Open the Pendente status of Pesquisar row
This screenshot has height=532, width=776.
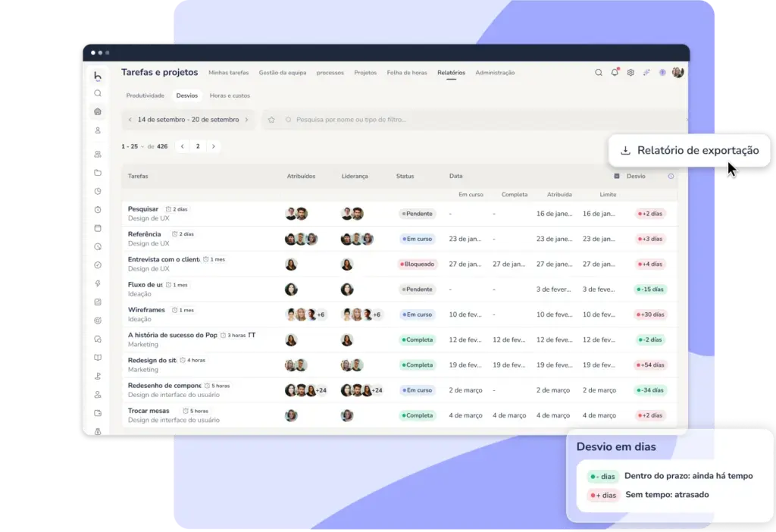pos(418,214)
